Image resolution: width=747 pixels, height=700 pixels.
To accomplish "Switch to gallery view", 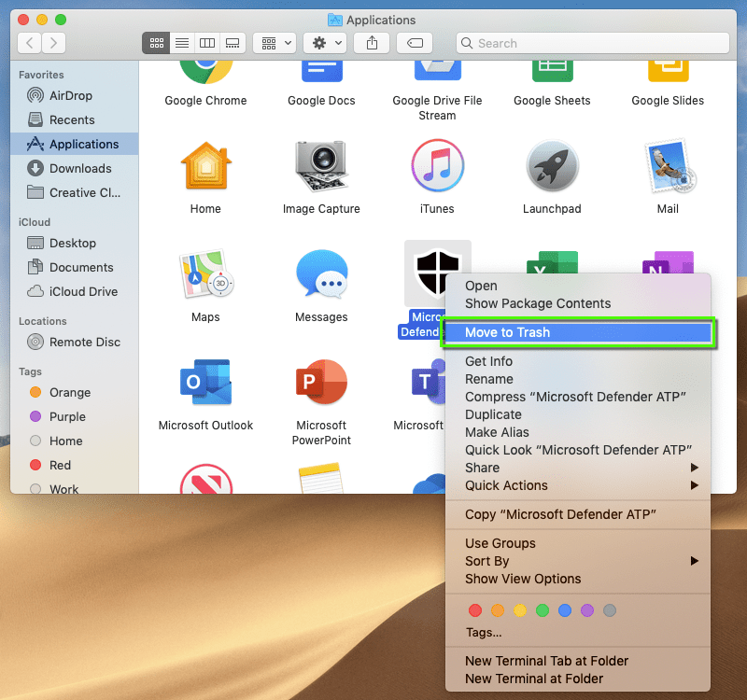I will click(232, 43).
